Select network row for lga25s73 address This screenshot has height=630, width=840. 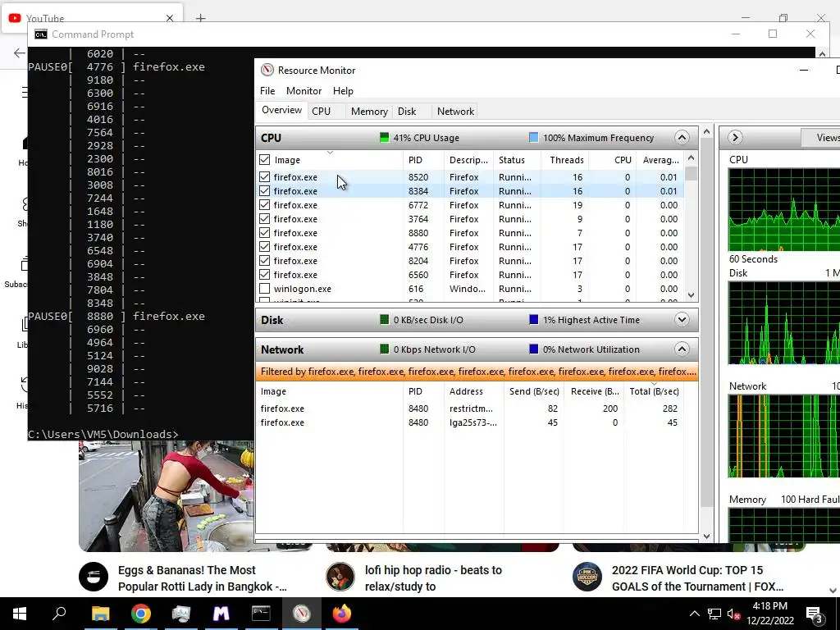click(x=470, y=422)
